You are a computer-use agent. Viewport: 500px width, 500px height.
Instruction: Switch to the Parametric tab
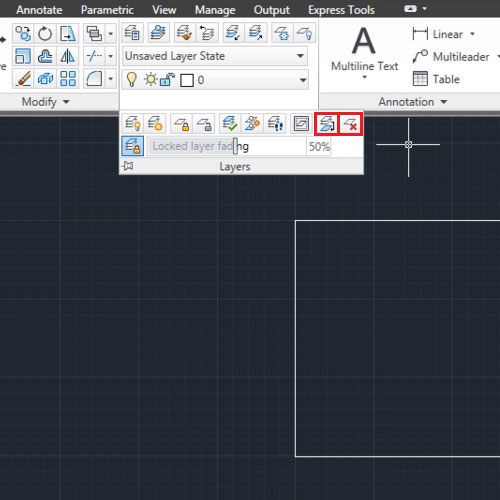[x=107, y=10]
